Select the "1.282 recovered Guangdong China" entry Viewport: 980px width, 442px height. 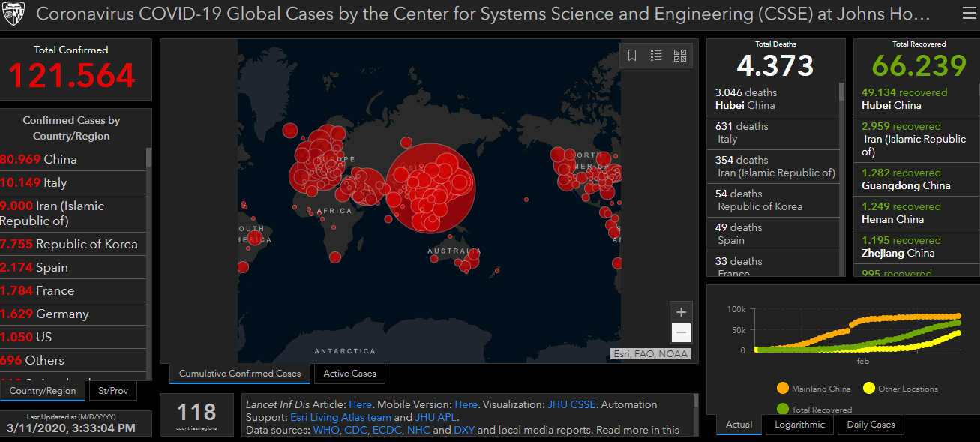point(916,179)
